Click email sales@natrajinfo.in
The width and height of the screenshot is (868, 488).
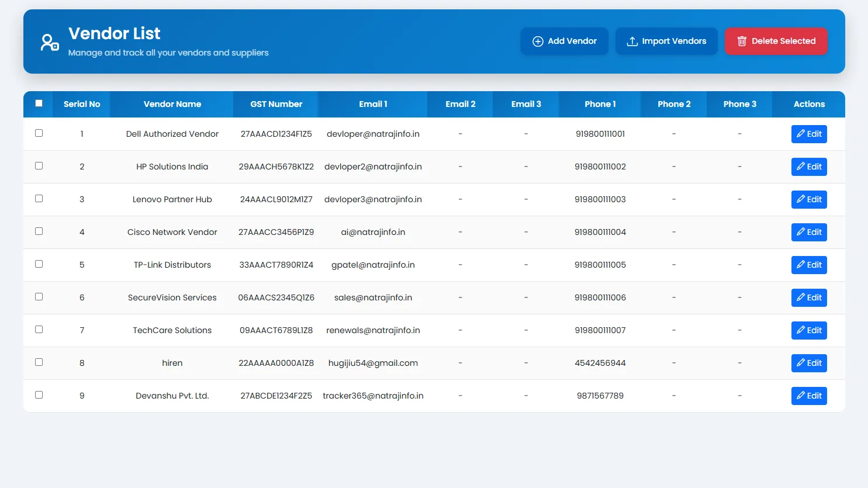[x=373, y=297]
